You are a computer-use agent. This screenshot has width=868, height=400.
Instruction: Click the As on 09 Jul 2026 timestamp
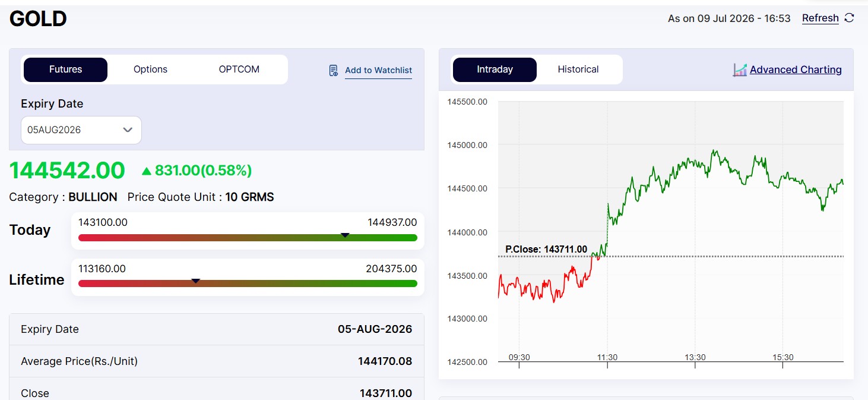tap(729, 18)
